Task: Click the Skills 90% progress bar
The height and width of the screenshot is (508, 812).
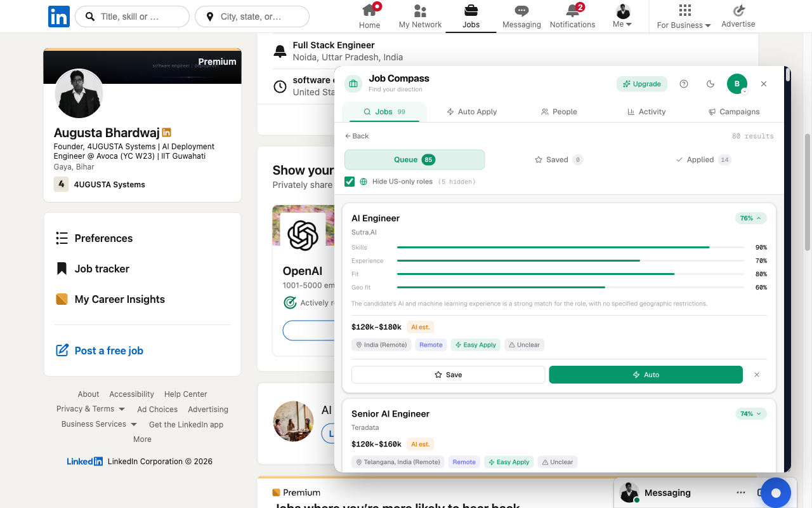Action: point(570,247)
